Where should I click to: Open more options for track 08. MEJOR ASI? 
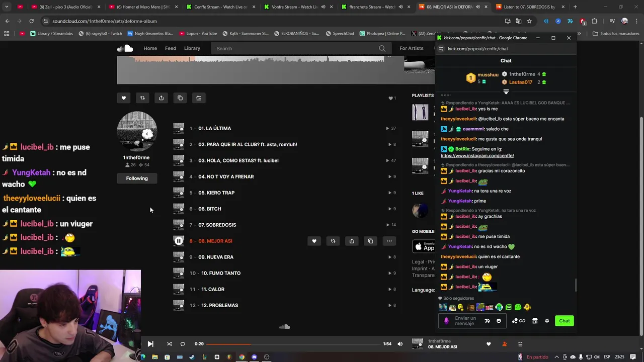(x=389, y=241)
